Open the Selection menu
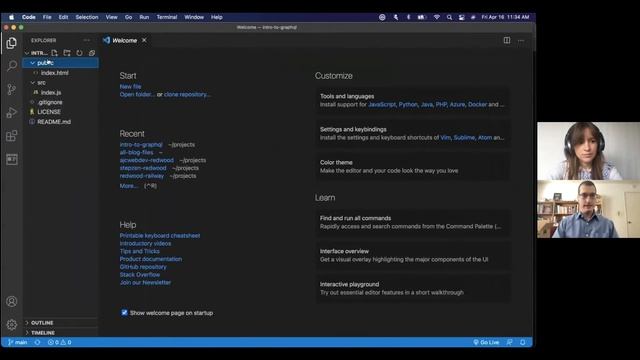 pyautogui.click(x=87, y=17)
